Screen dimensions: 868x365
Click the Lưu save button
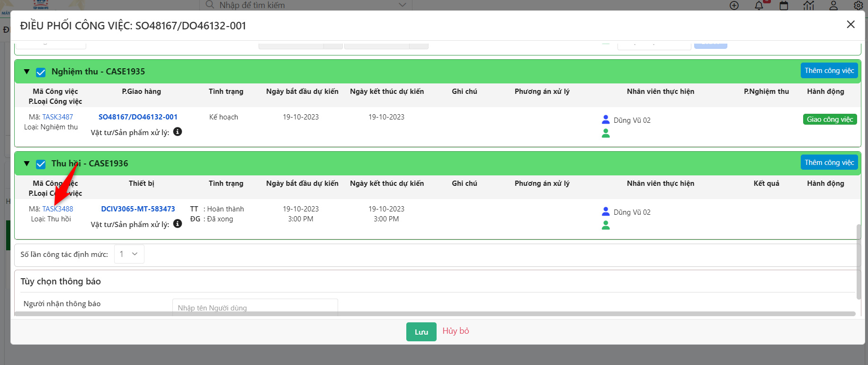pyautogui.click(x=421, y=332)
